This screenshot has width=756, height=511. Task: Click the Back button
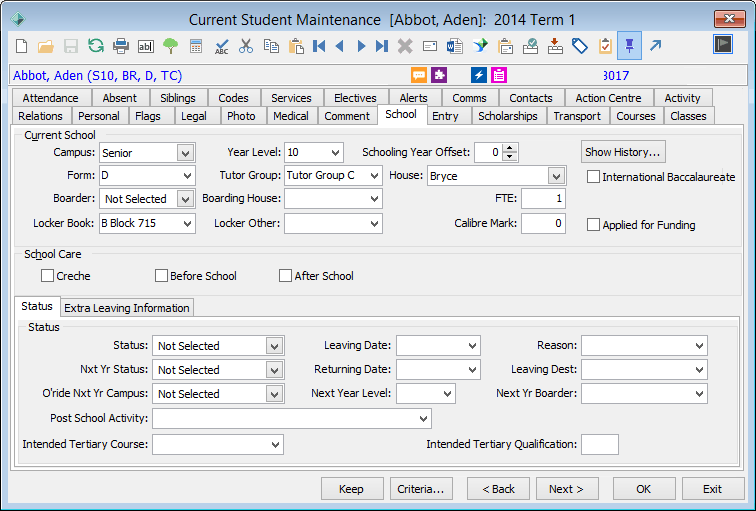(x=499, y=489)
